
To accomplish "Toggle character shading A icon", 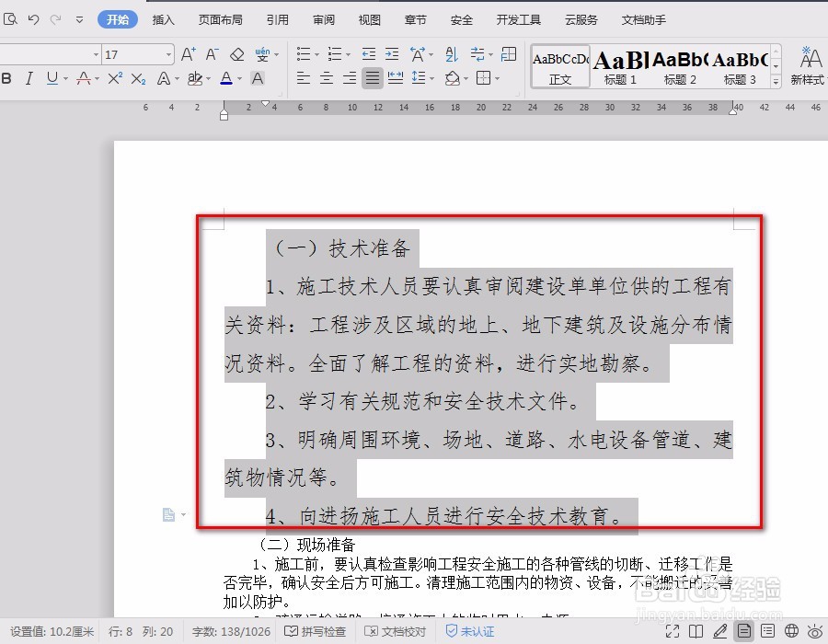I will (258, 78).
